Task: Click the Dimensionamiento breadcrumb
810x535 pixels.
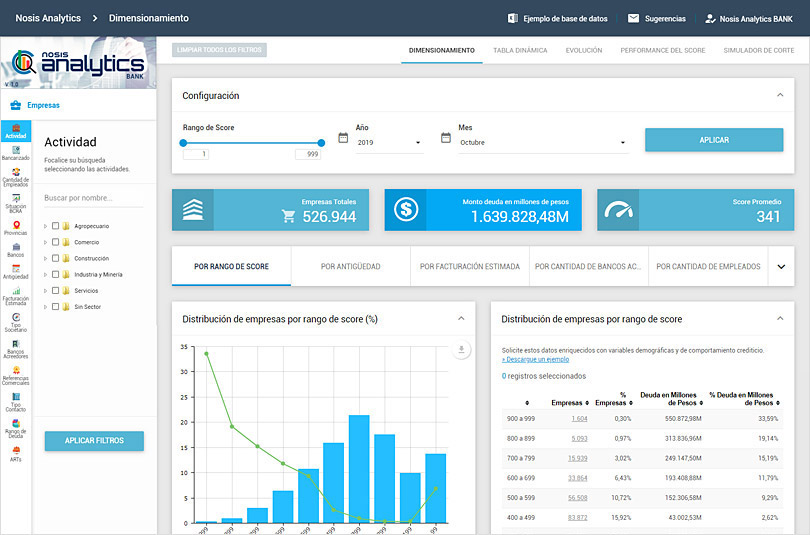Action: click(149, 18)
